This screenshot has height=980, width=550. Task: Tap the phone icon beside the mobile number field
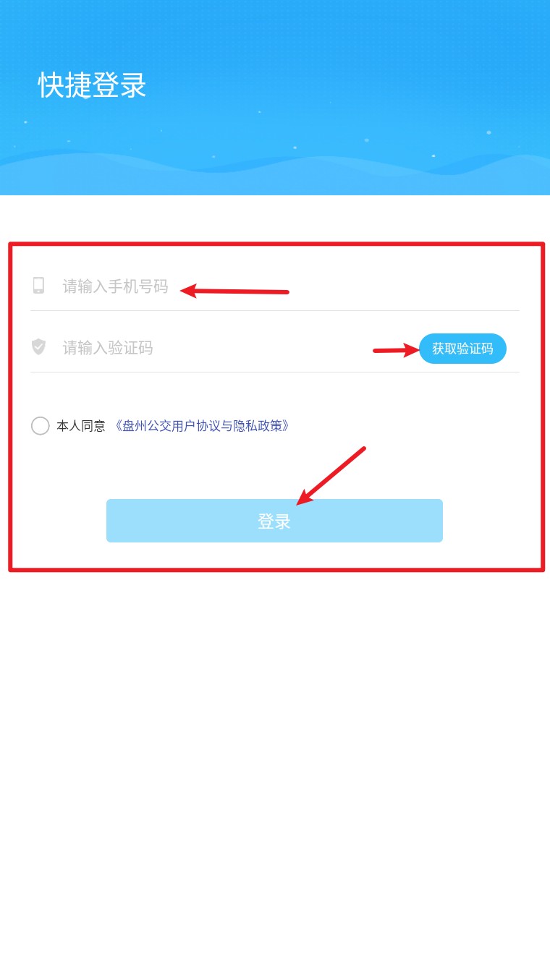coord(38,286)
